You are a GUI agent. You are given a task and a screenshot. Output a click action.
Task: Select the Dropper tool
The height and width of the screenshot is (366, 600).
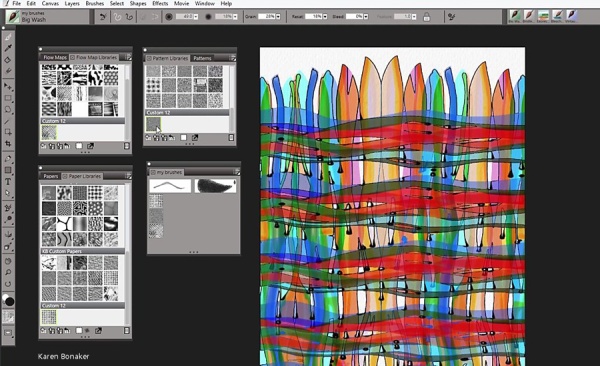pyautogui.click(x=8, y=48)
